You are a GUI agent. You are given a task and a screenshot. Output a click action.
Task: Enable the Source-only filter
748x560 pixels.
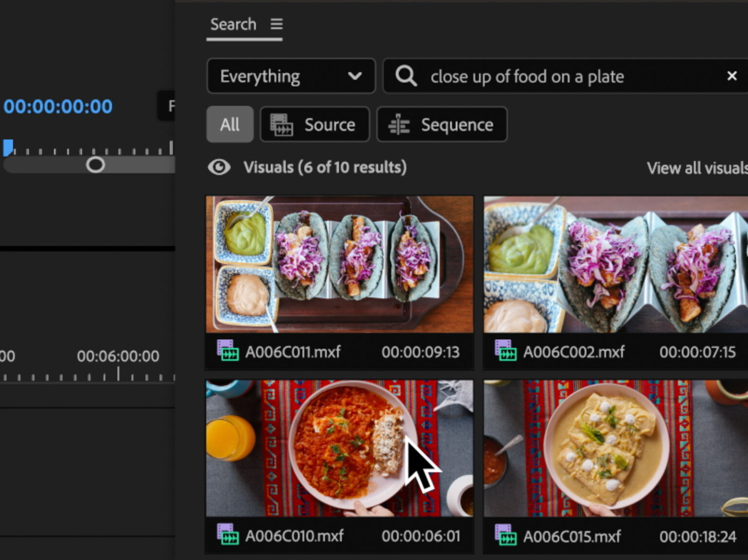point(315,124)
